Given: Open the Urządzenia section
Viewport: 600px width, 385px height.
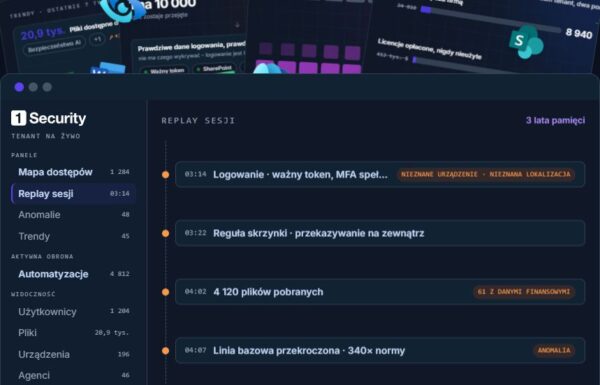Looking at the screenshot, I should 73,354.
